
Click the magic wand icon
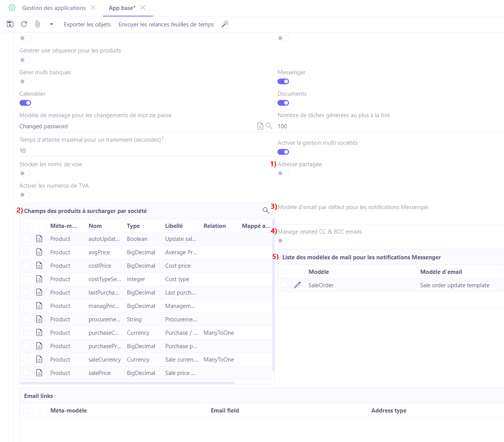[225, 24]
